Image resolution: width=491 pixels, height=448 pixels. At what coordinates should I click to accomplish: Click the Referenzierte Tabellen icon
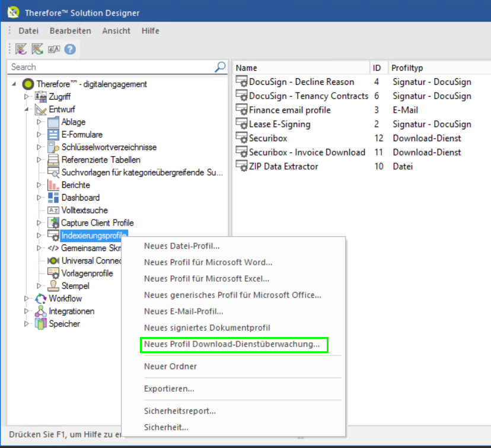coord(53,160)
